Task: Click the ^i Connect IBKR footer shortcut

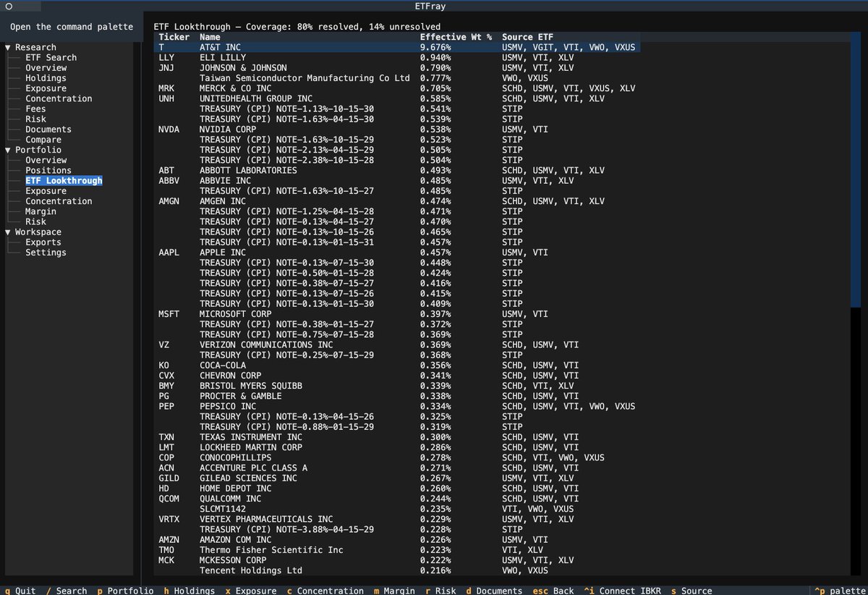Action: [x=623, y=591]
